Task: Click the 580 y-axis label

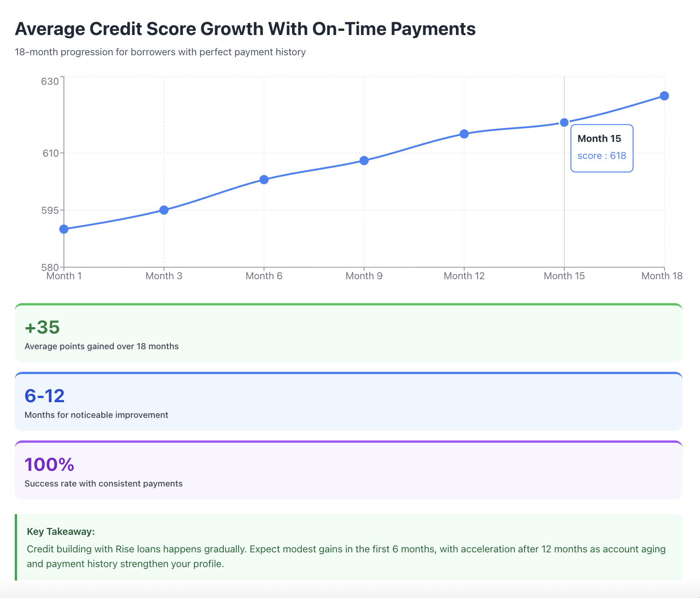Action: tap(50, 267)
